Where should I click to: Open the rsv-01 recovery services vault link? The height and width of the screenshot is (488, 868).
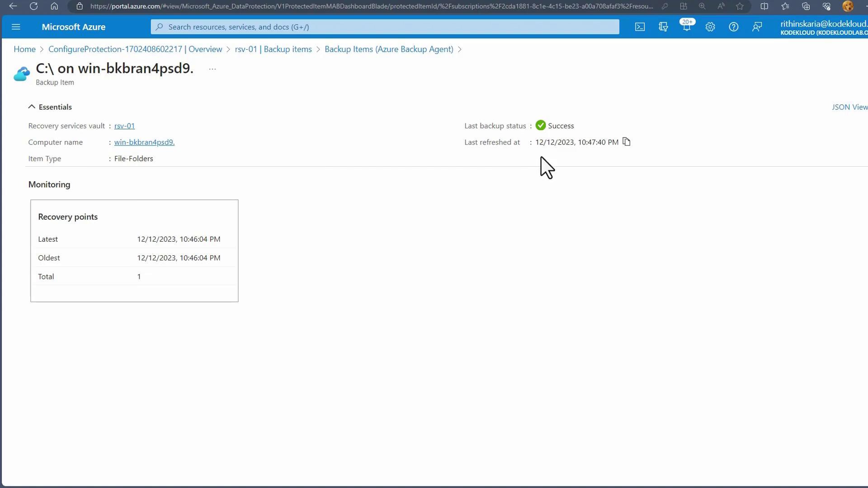coord(124,126)
